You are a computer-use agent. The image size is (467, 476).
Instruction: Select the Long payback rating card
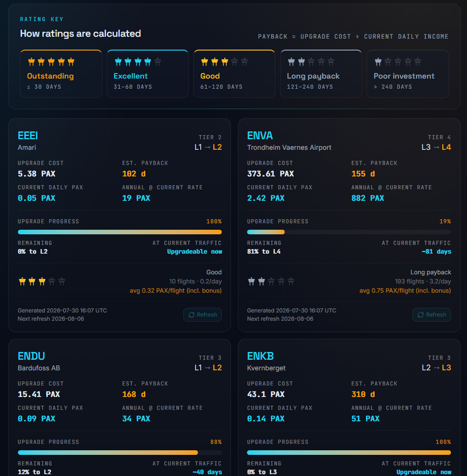(321, 74)
